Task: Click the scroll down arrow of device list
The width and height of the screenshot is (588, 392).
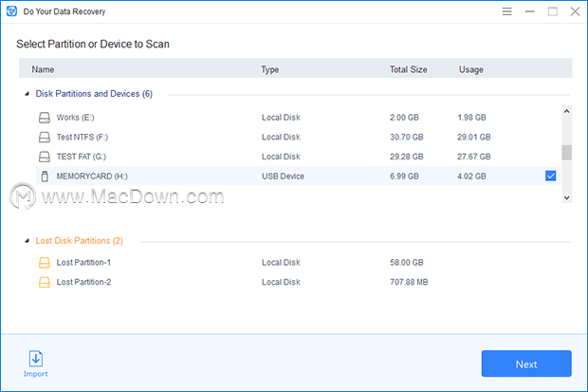Action: point(566,197)
